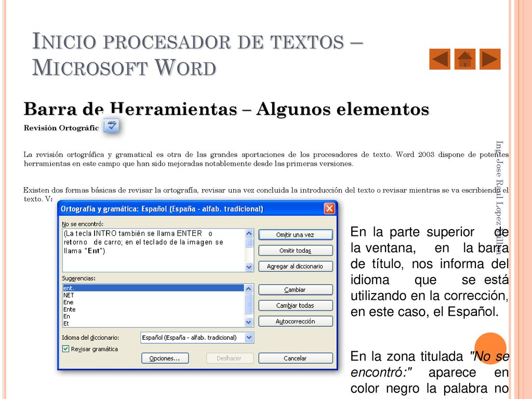This screenshot has width=532, height=399.
Task: Open Opciones... button
Action: tap(165, 358)
